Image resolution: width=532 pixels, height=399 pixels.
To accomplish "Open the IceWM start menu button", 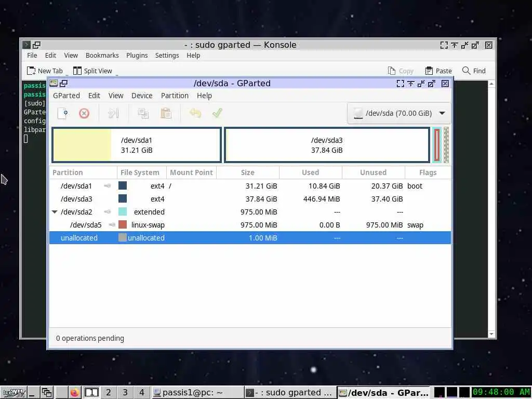I will point(14,393).
